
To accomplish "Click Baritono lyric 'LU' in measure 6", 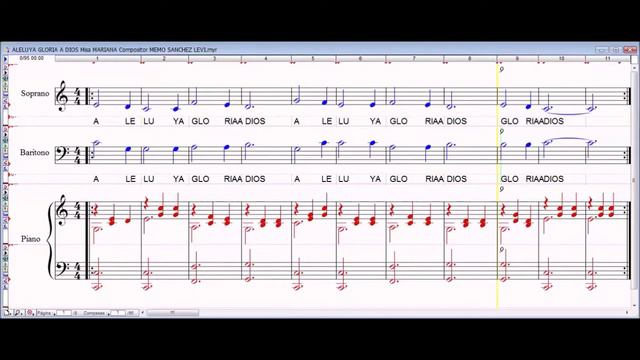I will coord(344,179).
